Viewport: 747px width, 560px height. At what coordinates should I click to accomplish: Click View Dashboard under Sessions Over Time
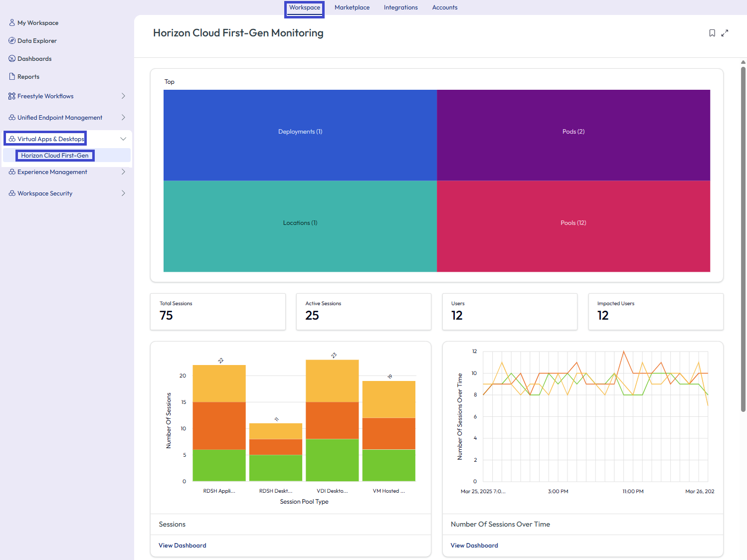[474, 545]
